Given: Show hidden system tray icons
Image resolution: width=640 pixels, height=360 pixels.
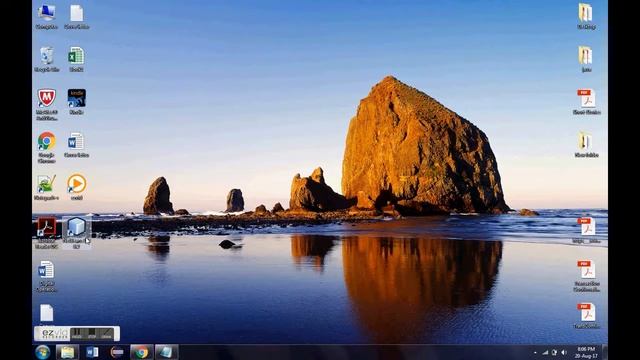Looking at the screenshot, I should click(x=535, y=352).
